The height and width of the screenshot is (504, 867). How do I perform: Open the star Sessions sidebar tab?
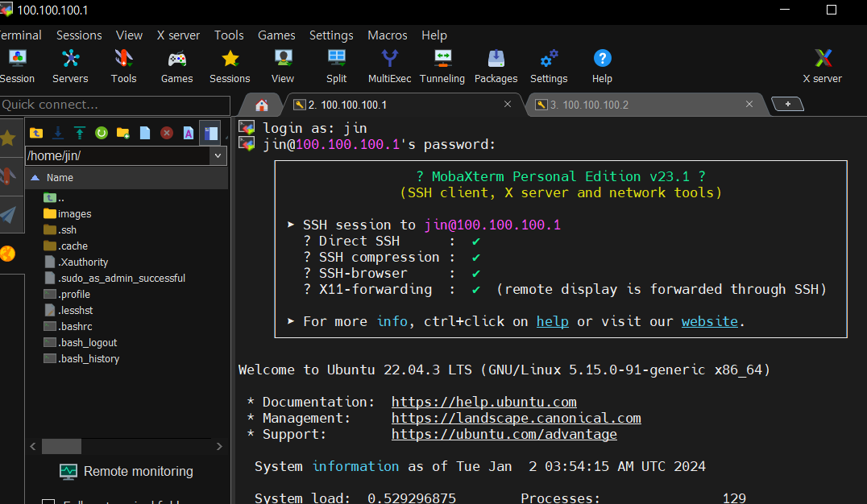pyautogui.click(x=8, y=138)
